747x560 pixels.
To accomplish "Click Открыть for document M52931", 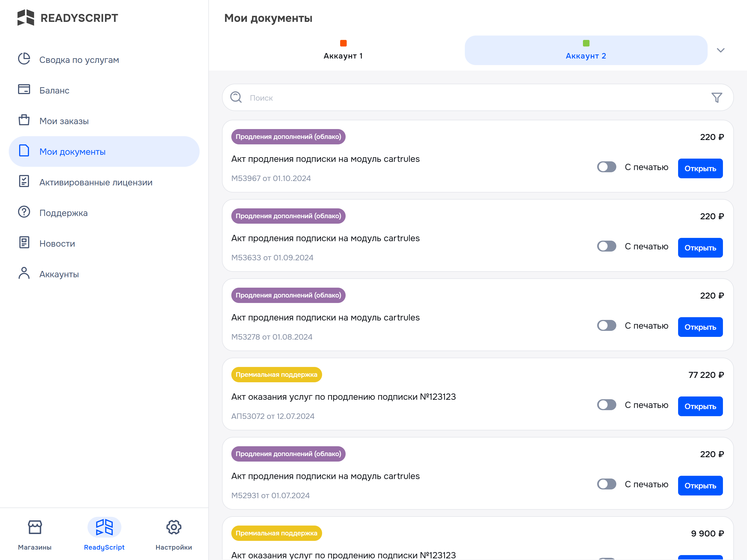I will point(700,486).
